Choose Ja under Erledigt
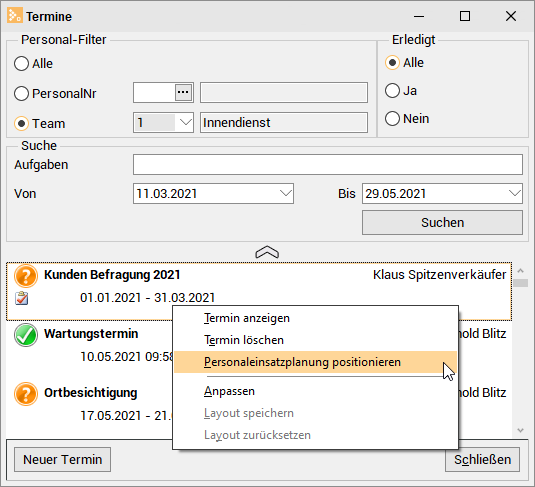 392,91
